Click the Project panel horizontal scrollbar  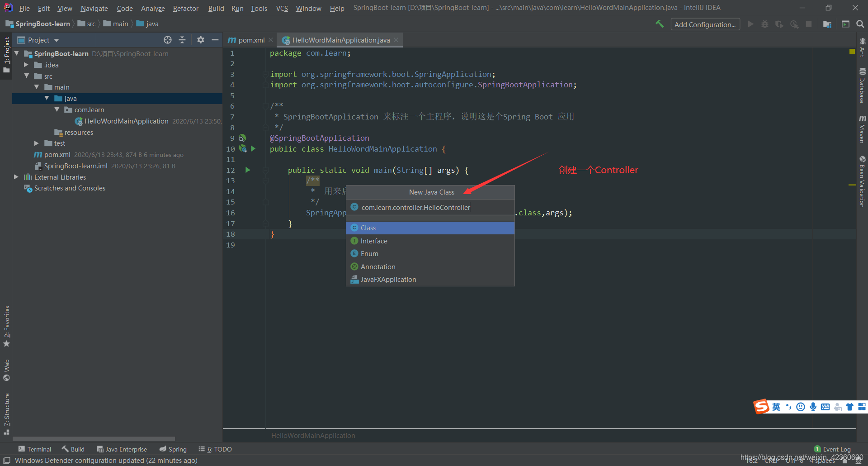click(94, 438)
